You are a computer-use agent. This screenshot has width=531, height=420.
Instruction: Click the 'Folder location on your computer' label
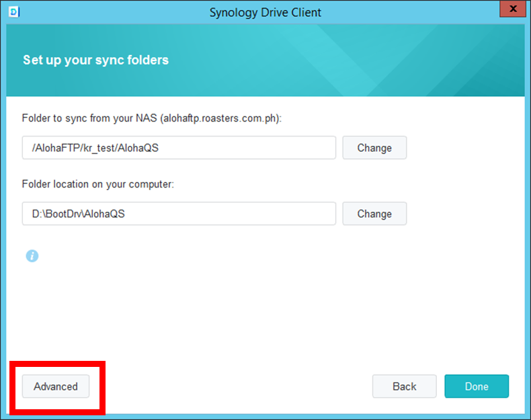[x=98, y=184]
